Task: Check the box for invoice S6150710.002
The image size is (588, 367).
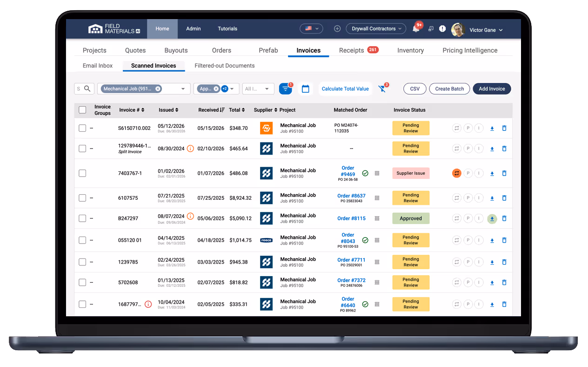Action: [82, 128]
